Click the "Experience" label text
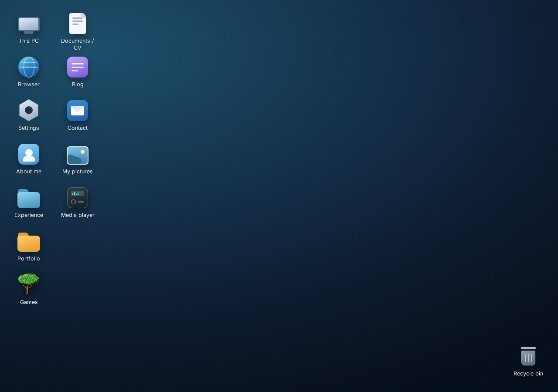 click(x=29, y=215)
